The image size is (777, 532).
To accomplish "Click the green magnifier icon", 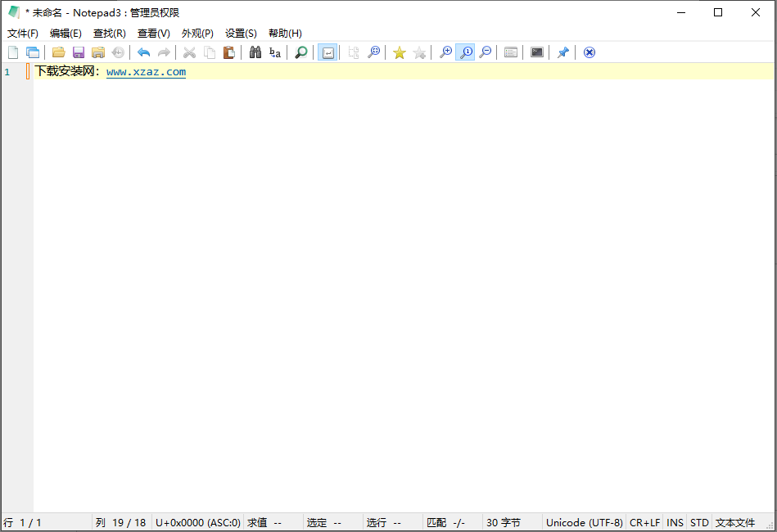I will (x=300, y=52).
